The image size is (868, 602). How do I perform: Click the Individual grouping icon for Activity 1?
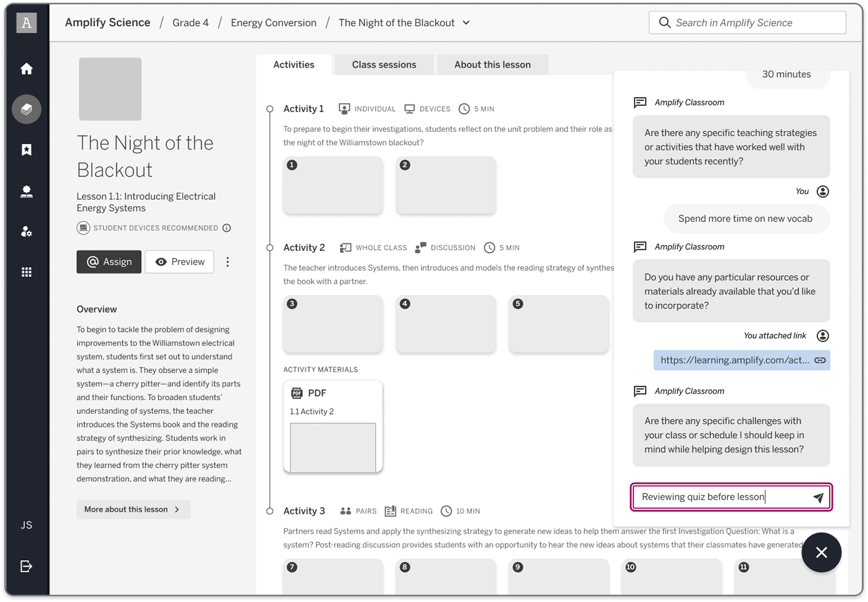(x=344, y=109)
